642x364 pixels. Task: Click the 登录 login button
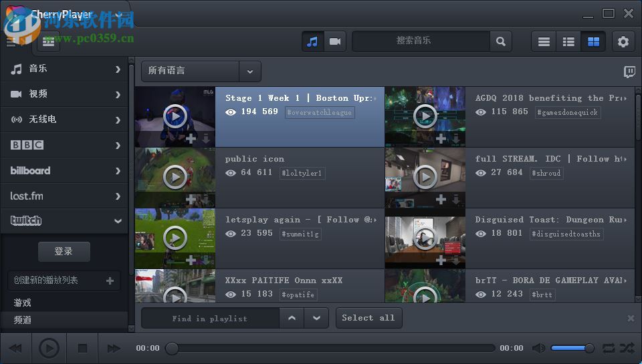click(64, 251)
